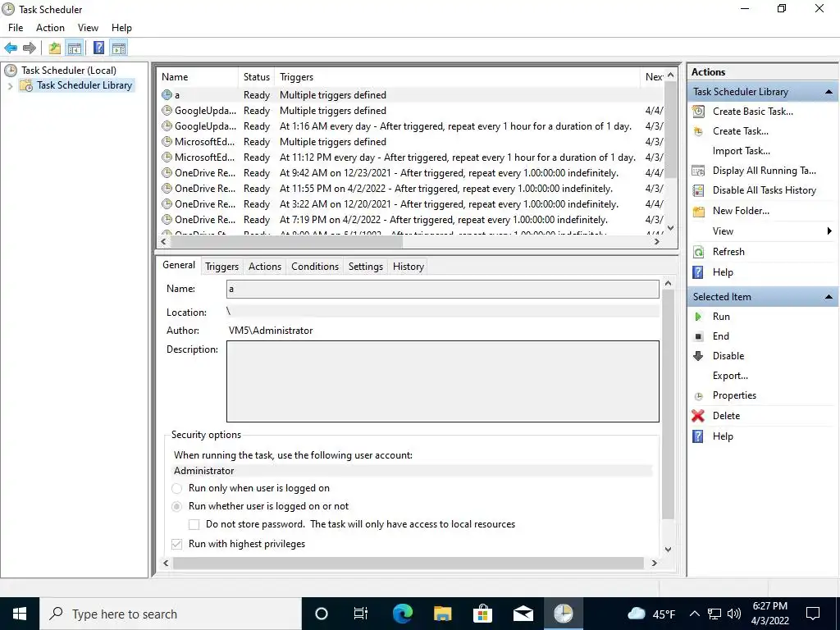The height and width of the screenshot is (630, 840).
Task: Open Microsoft Store from the taskbar
Action: [482, 614]
